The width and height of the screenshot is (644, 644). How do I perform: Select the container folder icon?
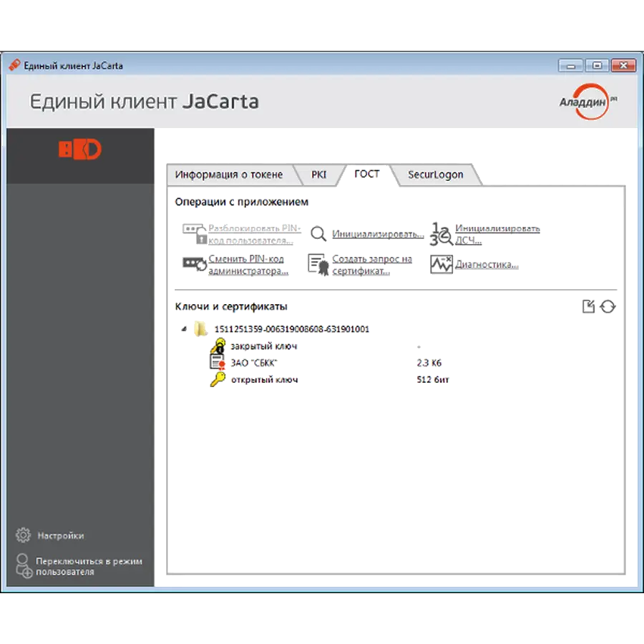200,328
